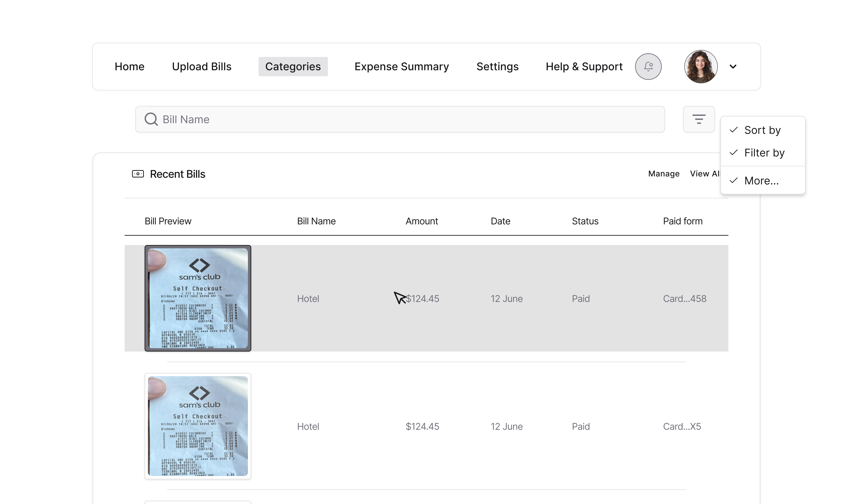Viewport: 853px width, 504px height.
Task: Open the user profile avatar
Action: [700, 67]
